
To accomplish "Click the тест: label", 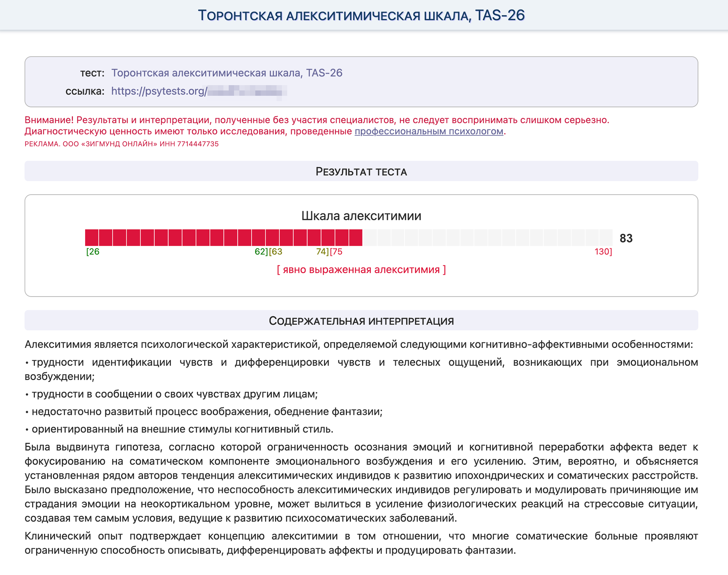I will click(92, 73).
